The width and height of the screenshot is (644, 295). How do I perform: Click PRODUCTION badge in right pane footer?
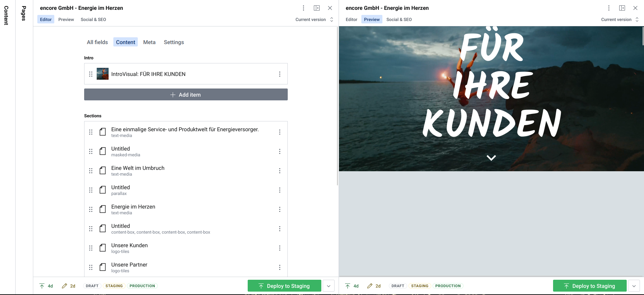[448, 286]
